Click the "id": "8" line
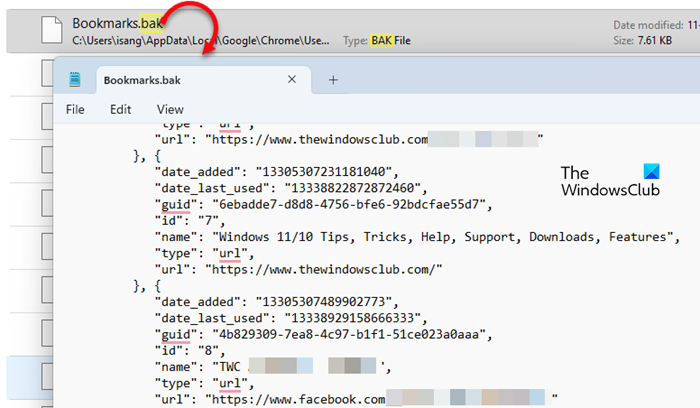Screen dimensions: 700x408 click(x=190, y=350)
